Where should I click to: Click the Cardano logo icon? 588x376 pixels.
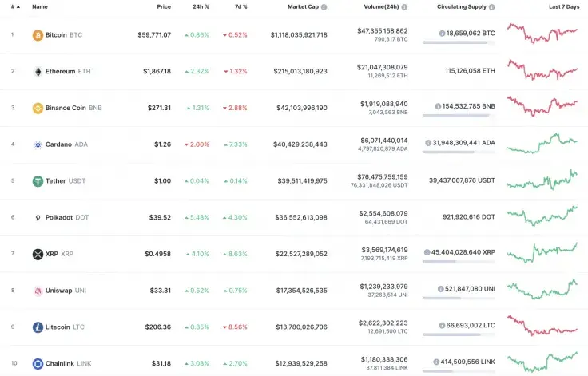[x=38, y=144]
